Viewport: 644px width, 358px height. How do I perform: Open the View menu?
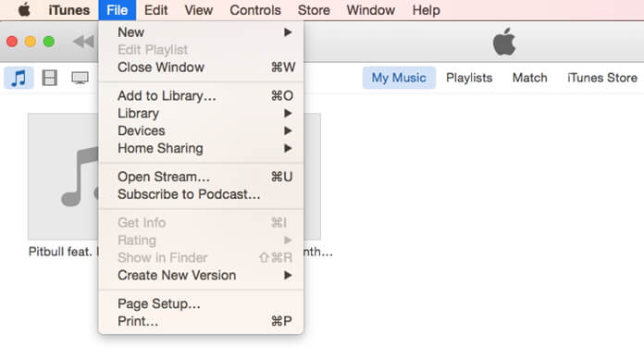pyautogui.click(x=198, y=10)
